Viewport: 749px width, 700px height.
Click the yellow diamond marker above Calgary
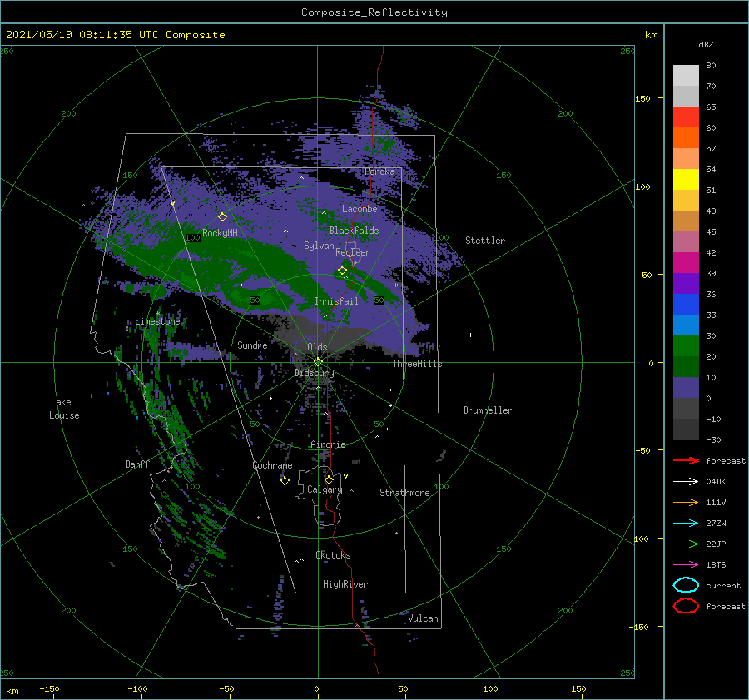(329, 479)
